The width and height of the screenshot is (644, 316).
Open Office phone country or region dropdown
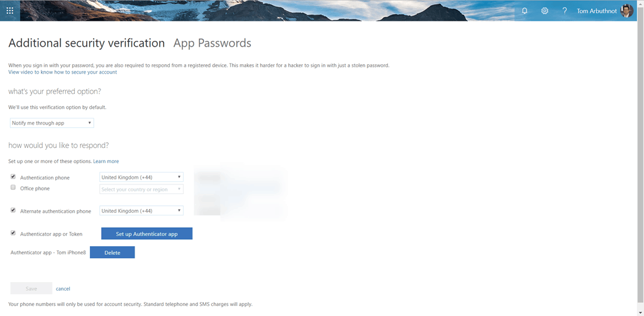[142, 189]
